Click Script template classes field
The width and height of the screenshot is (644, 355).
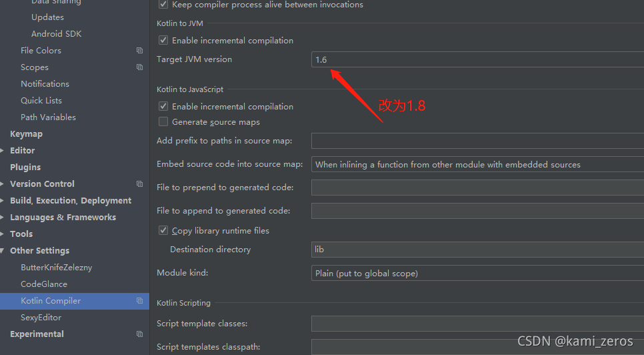tap(477, 324)
